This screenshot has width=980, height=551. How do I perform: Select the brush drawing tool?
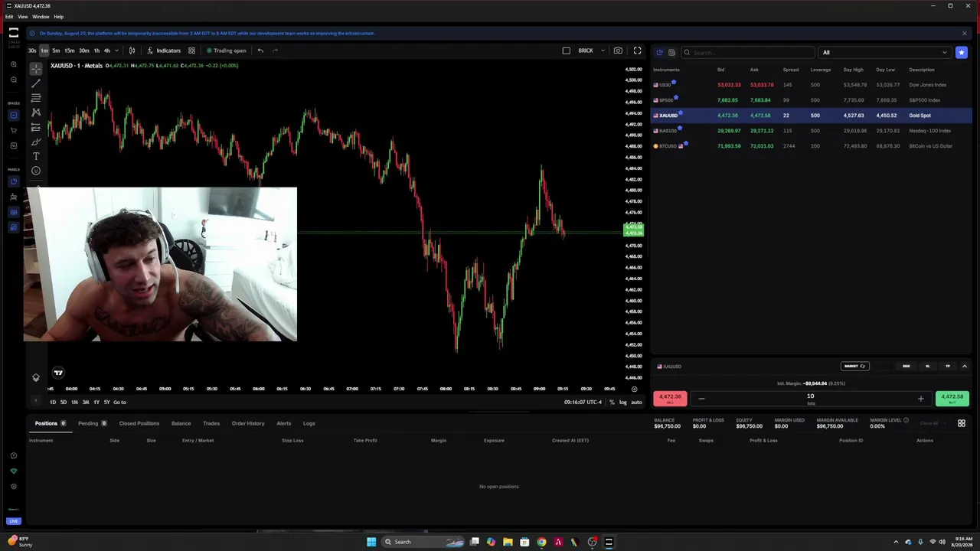pyautogui.click(x=36, y=142)
